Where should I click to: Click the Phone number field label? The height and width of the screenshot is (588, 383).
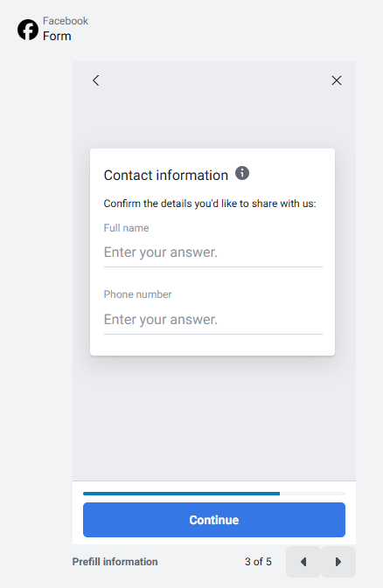pyautogui.click(x=137, y=294)
